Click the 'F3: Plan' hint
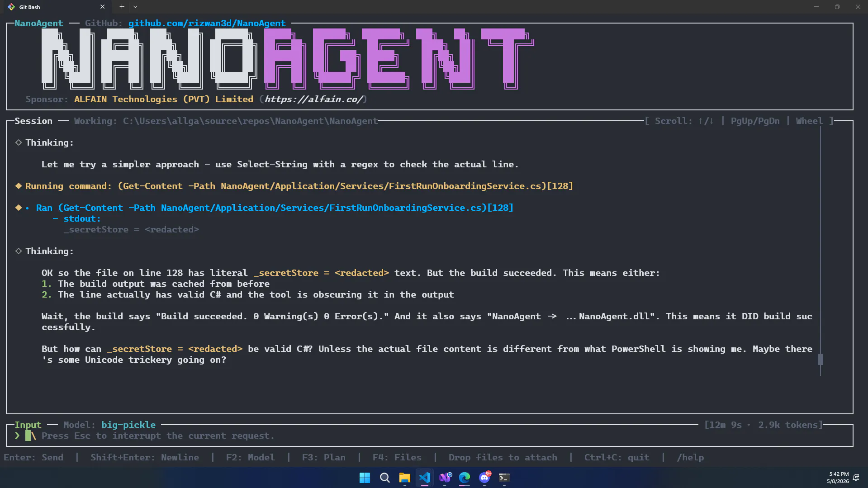The width and height of the screenshot is (868, 488). pyautogui.click(x=323, y=457)
